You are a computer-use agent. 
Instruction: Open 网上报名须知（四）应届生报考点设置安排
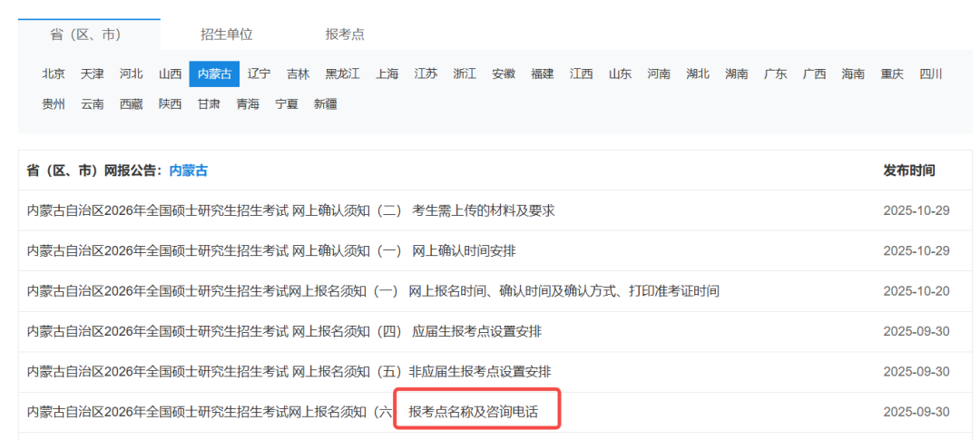[284, 332]
